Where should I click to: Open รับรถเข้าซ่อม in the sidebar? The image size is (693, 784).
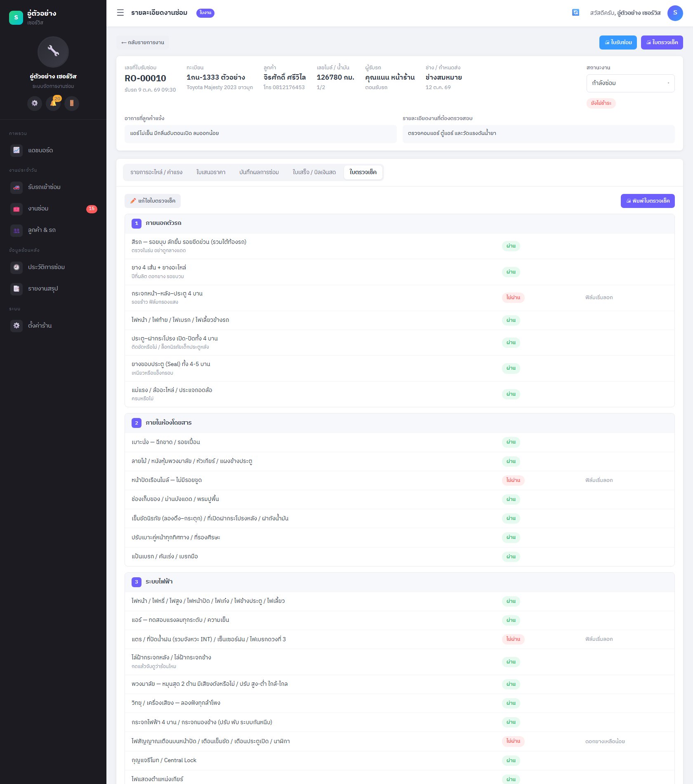click(x=53, y=187)
